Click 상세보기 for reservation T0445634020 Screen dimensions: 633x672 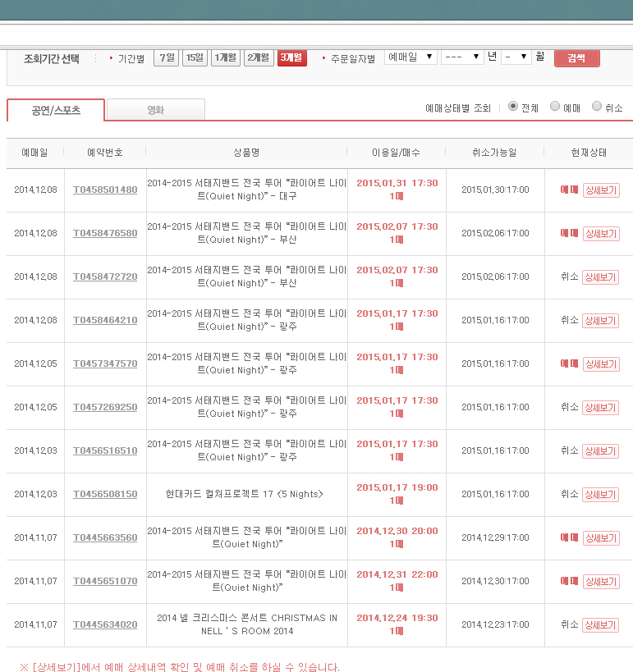pos(600,625)
